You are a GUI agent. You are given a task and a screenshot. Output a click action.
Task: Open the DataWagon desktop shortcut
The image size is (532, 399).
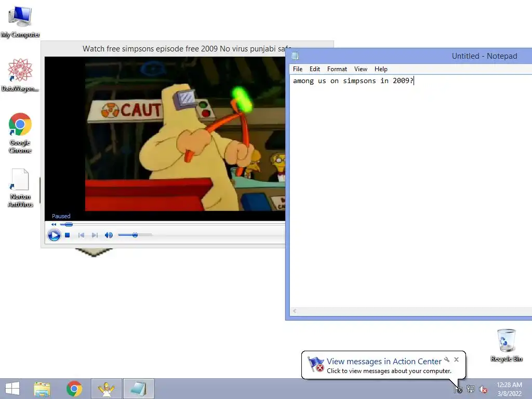click(20, 75)
